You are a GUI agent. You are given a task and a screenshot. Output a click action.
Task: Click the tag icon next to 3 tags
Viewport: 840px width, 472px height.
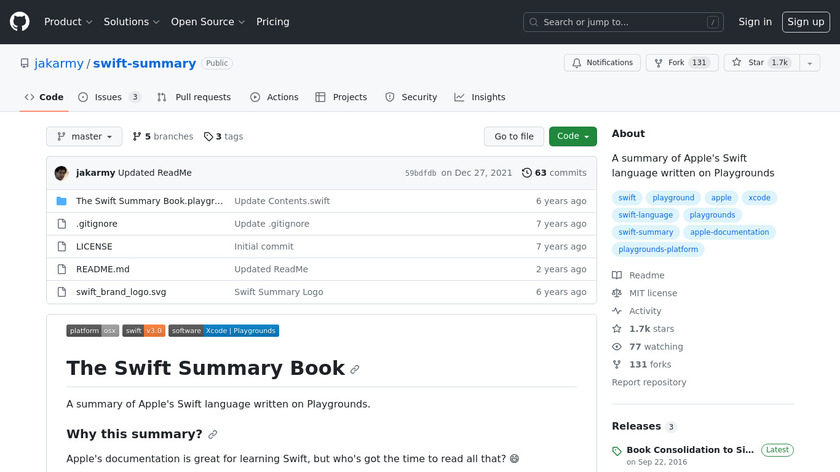pos(208,137)
